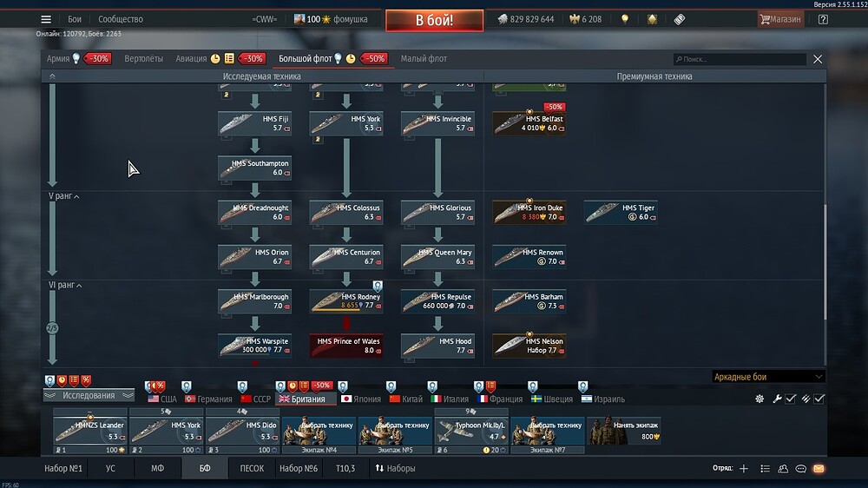The image size is (868, 488).
Task: Select the СССР nation tab
Action: (x=256, y=399)
